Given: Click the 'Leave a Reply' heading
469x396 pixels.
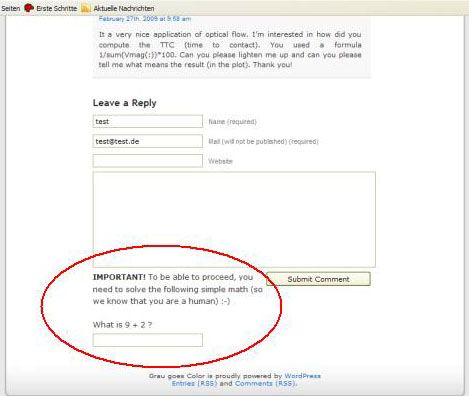Looking at the screenshot, I should pyautogui.click(x=125, y=103).
